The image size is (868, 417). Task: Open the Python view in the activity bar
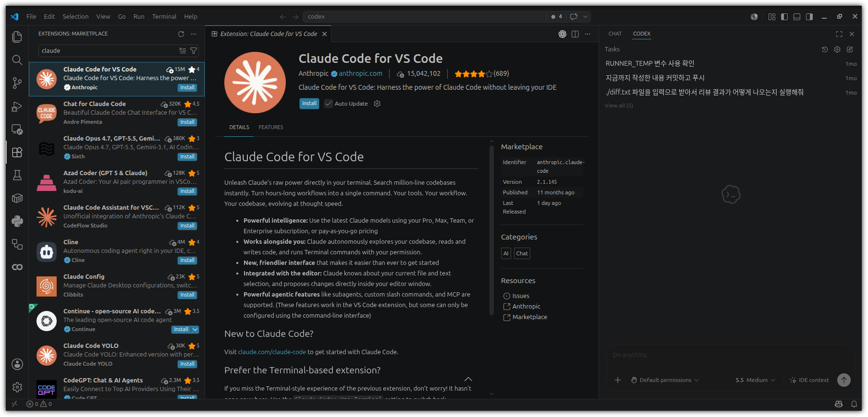point(17,221)
